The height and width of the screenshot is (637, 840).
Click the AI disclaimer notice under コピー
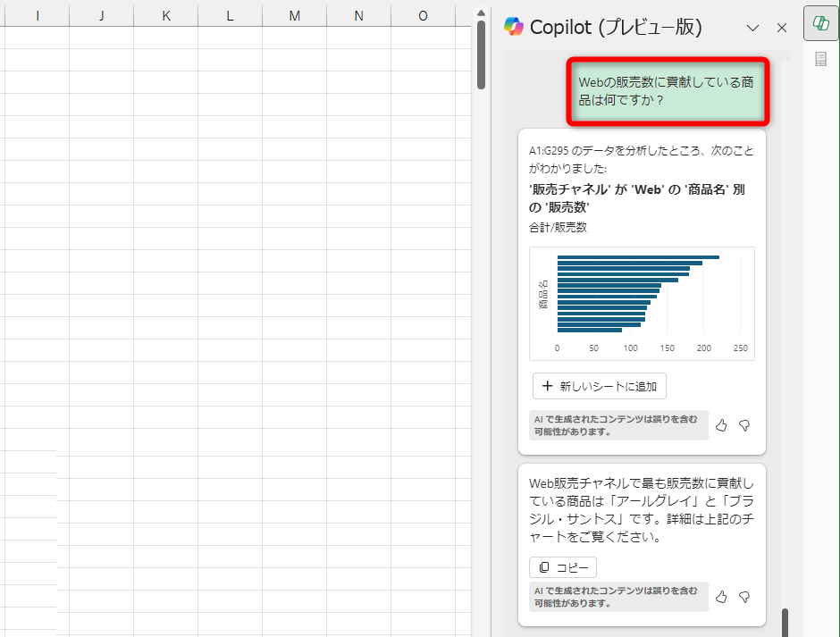[618, 597]
